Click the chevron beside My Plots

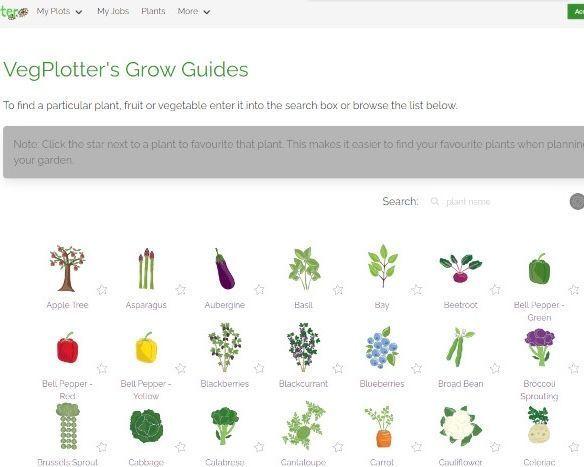79,12
